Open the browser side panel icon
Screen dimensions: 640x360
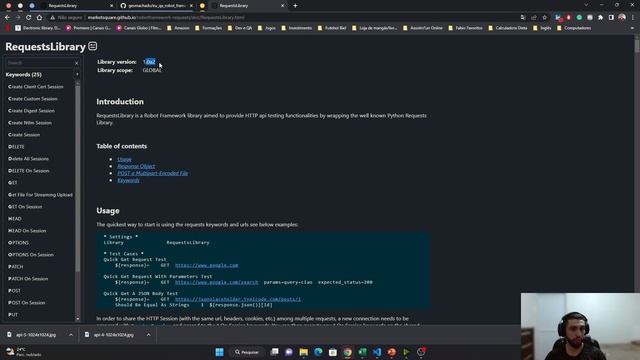[611, 18]
